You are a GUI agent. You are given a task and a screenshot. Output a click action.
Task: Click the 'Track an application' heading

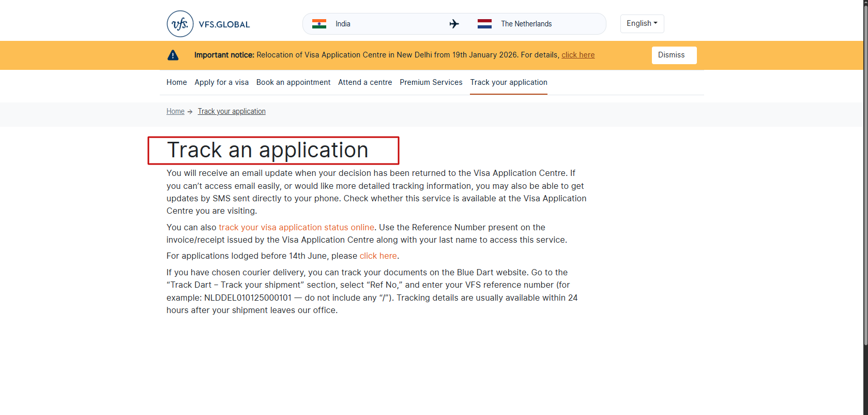coord(268,150)
